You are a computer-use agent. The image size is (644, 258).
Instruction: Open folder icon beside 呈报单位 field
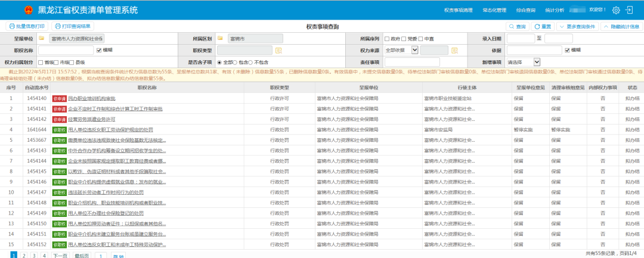tap(42, 39)
